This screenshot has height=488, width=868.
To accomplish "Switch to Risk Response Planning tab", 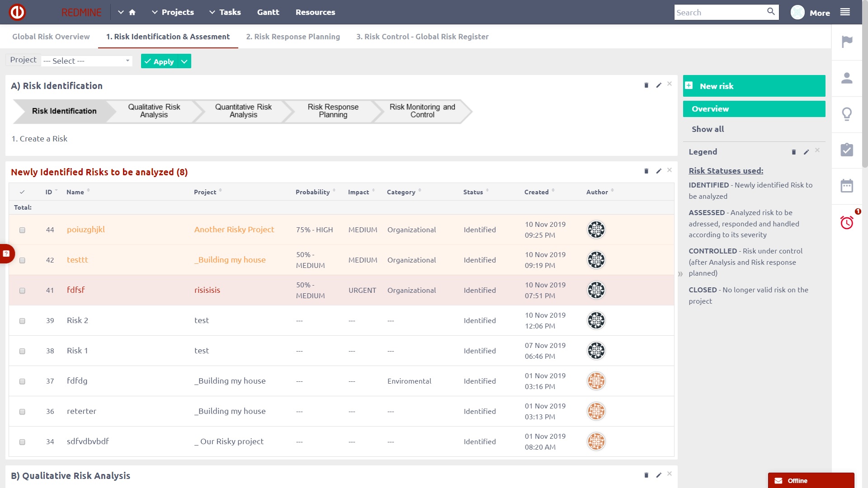I will pyautogui.click(x=293, y=37).
